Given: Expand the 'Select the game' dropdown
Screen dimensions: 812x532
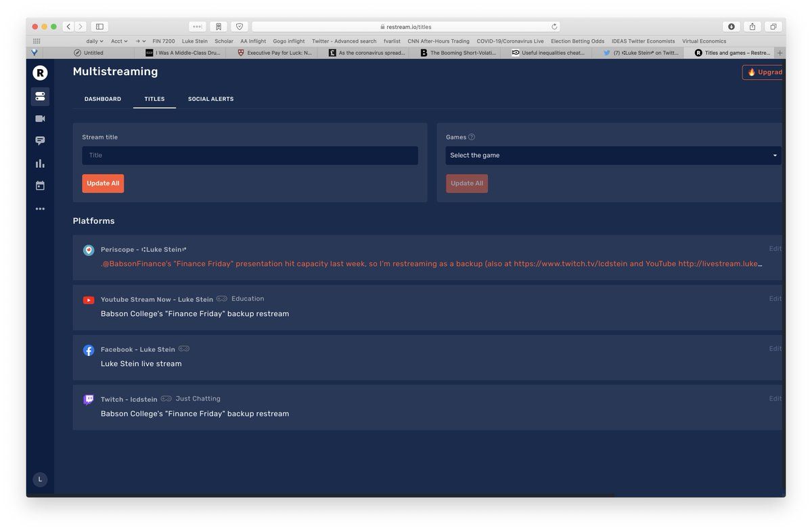Looking at the screenshot, I should coord(612,156).
